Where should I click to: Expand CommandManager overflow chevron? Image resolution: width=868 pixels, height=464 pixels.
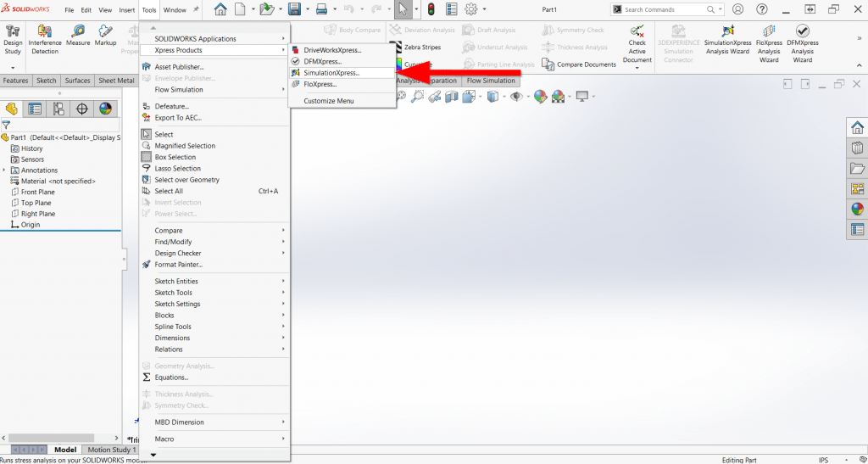[860, 39]
